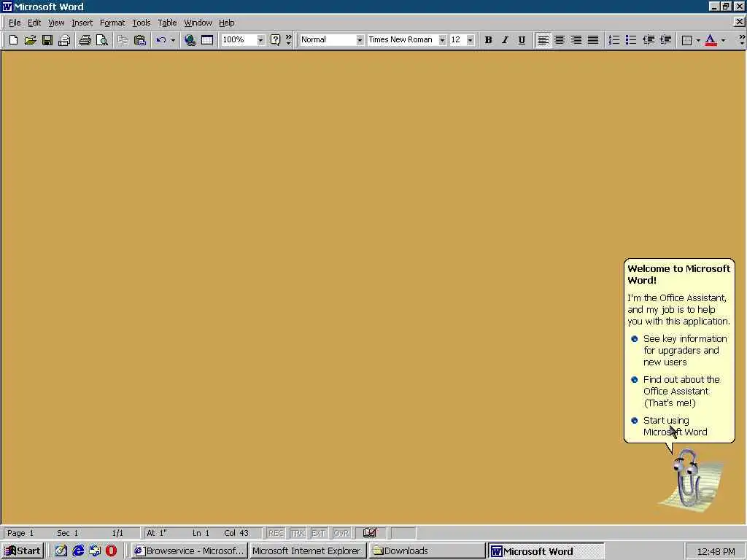Screen dimensions: 747x560
Task: Apply outside border button
Action: (686, 40)
